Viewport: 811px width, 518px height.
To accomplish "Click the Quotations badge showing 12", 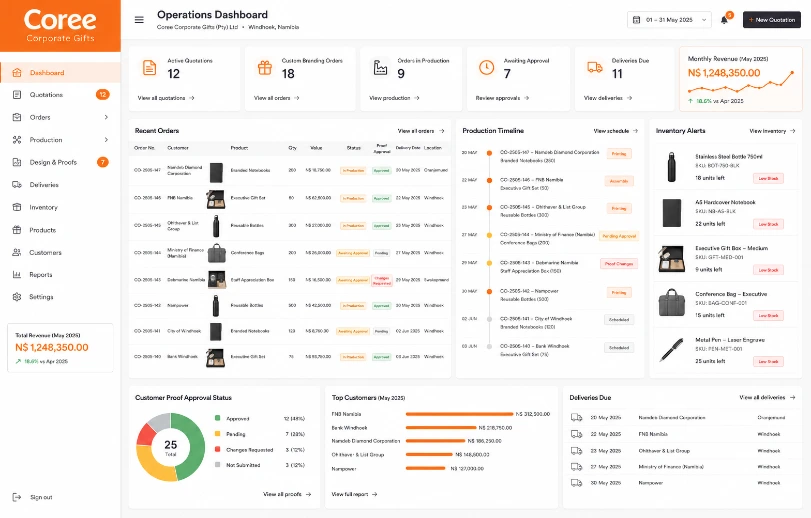I will pyautogui.click(x=102, y=95).
